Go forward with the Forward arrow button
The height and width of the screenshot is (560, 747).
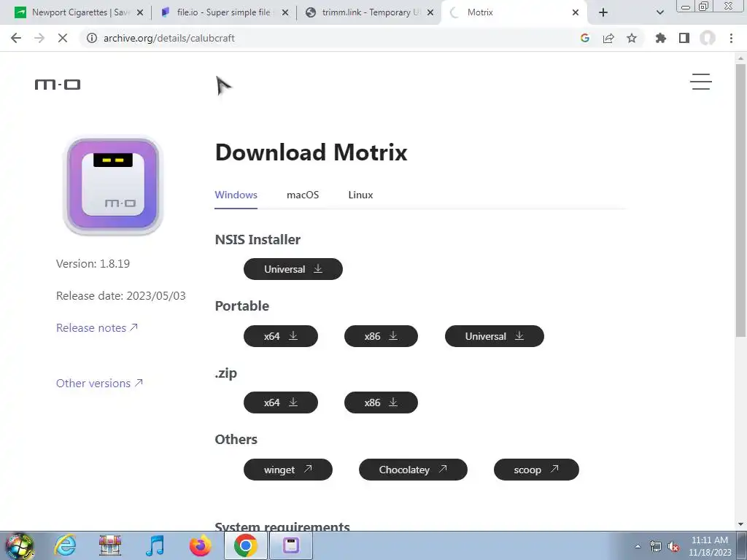pyautogui.click(x=39, y=38)
